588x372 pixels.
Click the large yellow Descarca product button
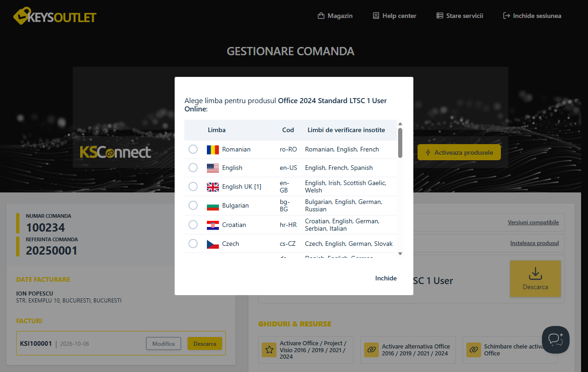(x=535, y=279)
